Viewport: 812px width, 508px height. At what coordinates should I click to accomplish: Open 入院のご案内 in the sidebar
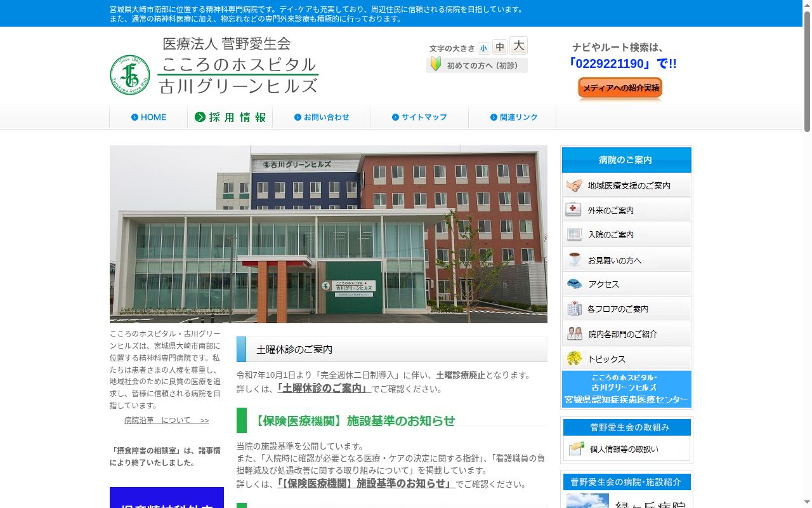627,234
